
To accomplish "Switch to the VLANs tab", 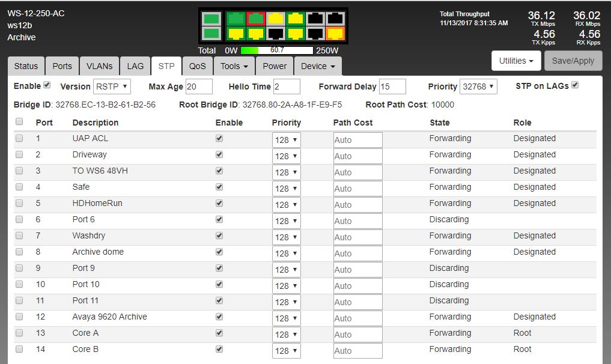I will [99, 66].
